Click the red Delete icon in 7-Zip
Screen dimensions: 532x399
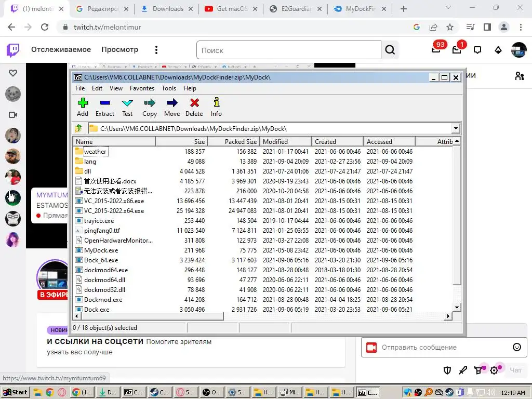coord(194,107)
